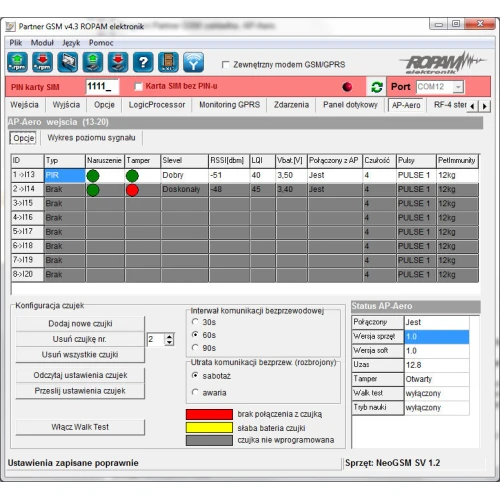The image size is (500, 500).
Task: Decrease sensor number with stepper down arrow
Action: 169,343
